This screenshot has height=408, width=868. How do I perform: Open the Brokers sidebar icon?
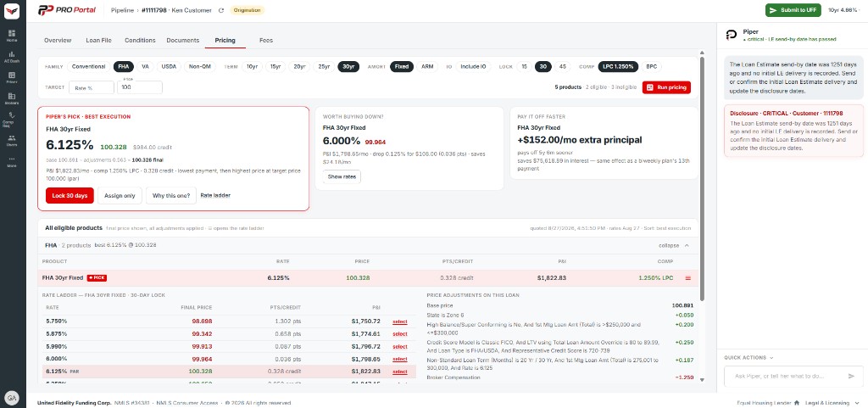tap(12, 98)
